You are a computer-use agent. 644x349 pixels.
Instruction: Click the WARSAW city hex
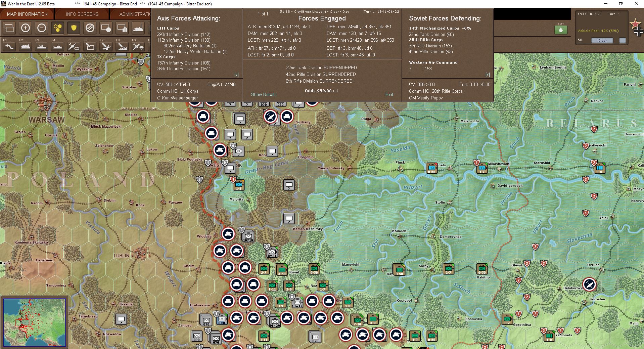tap(47, 102)
